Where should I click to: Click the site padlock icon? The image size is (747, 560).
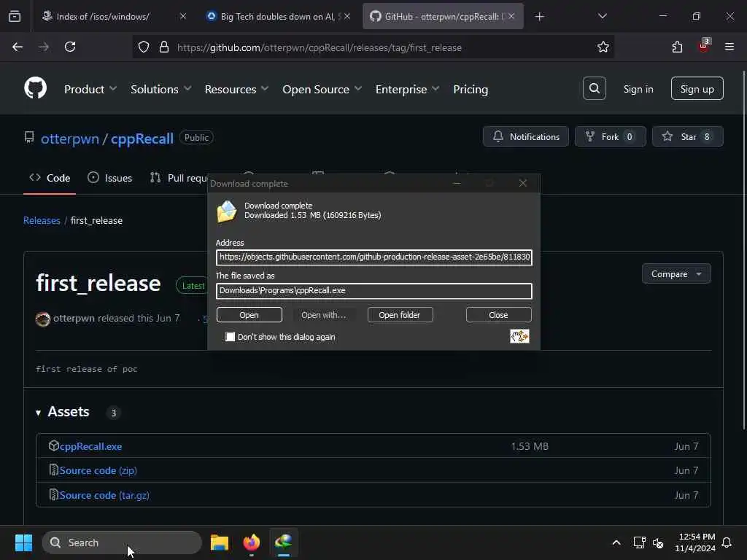coord(164,47)
